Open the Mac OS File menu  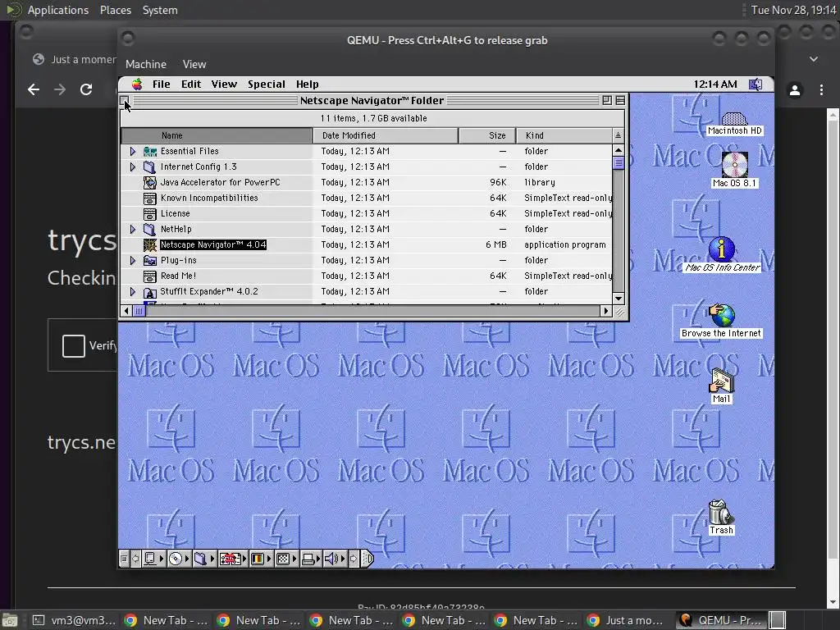pyautogui.click(x=161, y=84)
